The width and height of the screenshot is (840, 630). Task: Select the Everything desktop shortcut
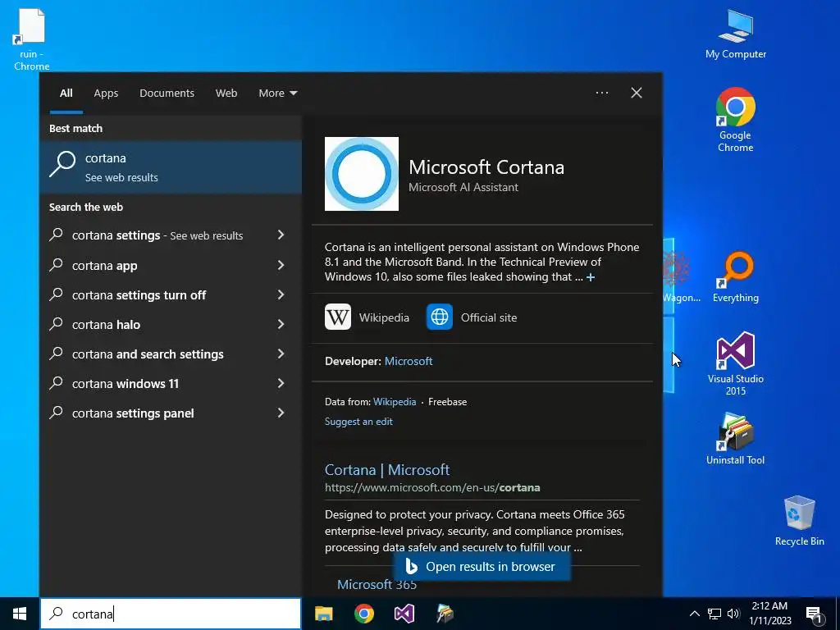(x=736, y=277)
